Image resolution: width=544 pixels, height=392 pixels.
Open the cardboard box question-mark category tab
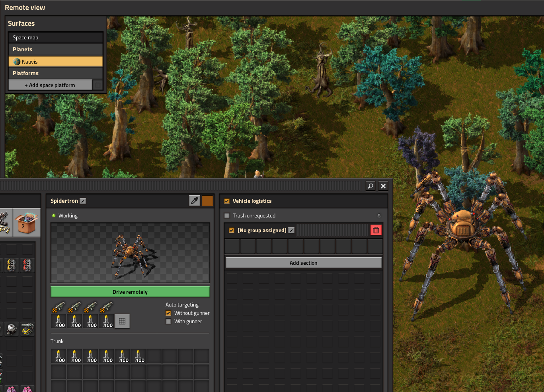tap(27, 223)
